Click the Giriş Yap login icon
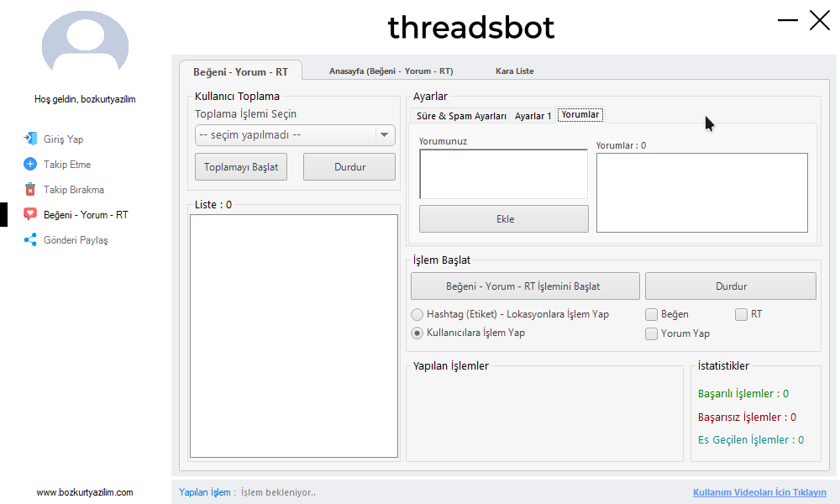 pyautogui.click(x=30, y=139)
